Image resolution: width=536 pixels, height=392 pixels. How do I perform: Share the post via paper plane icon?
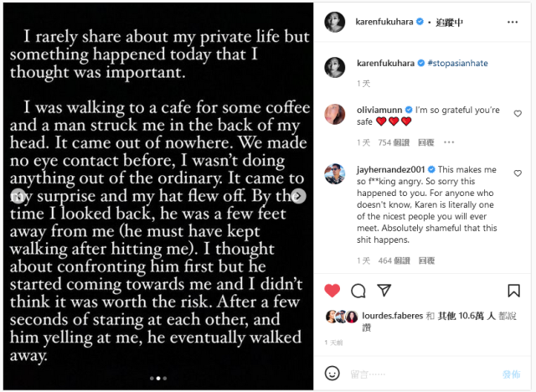coord(384,291)
